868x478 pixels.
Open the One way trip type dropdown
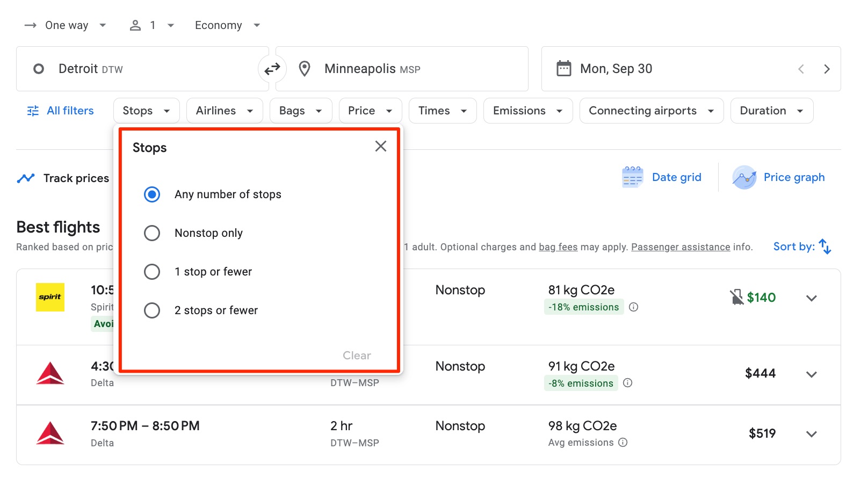pyautogui.click(x=66, y=25)
